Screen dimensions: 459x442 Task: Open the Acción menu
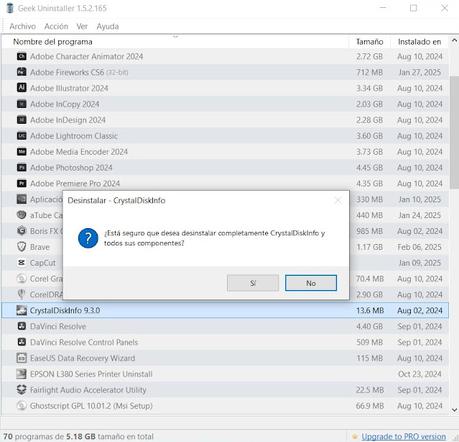pos(56,26)
